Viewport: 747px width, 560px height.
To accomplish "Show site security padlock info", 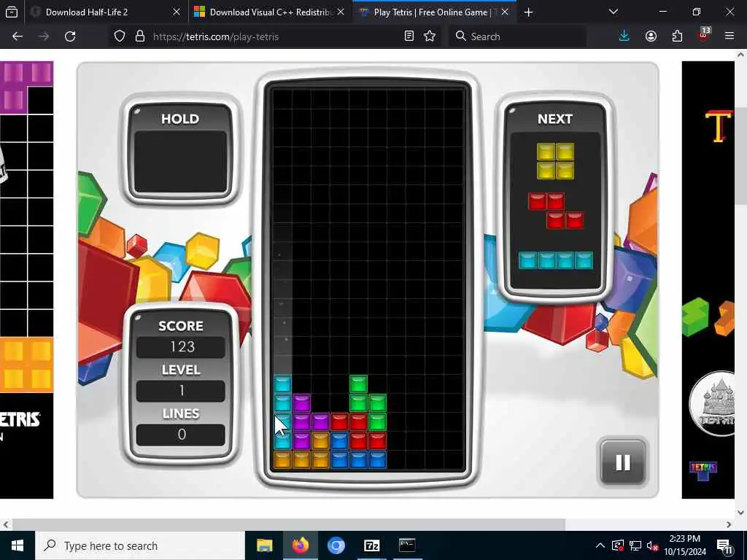I will tap(139, 36).
